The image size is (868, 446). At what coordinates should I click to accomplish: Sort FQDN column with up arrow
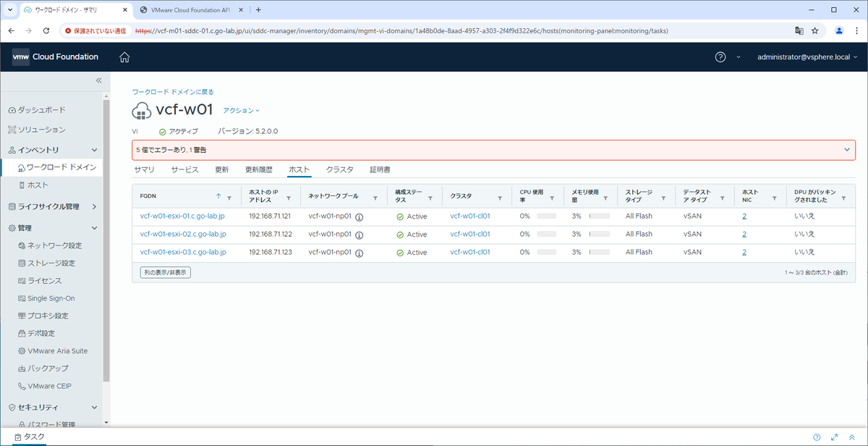click(x=218, y=196)
